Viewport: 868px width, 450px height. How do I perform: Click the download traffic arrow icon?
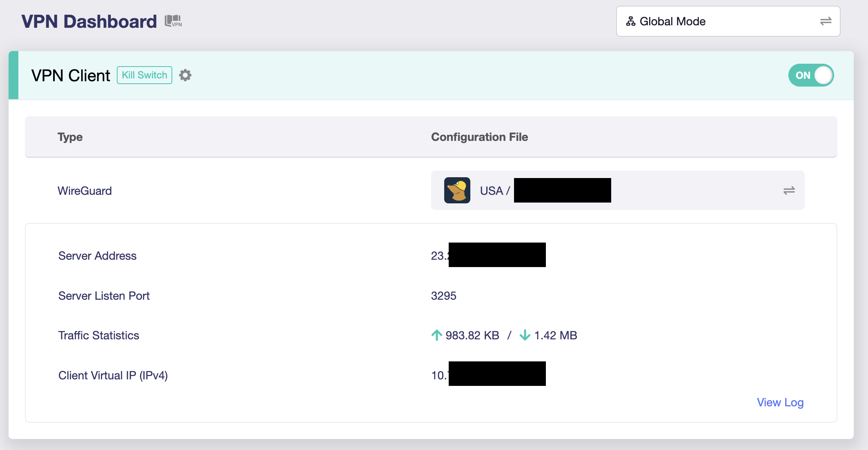525,335
